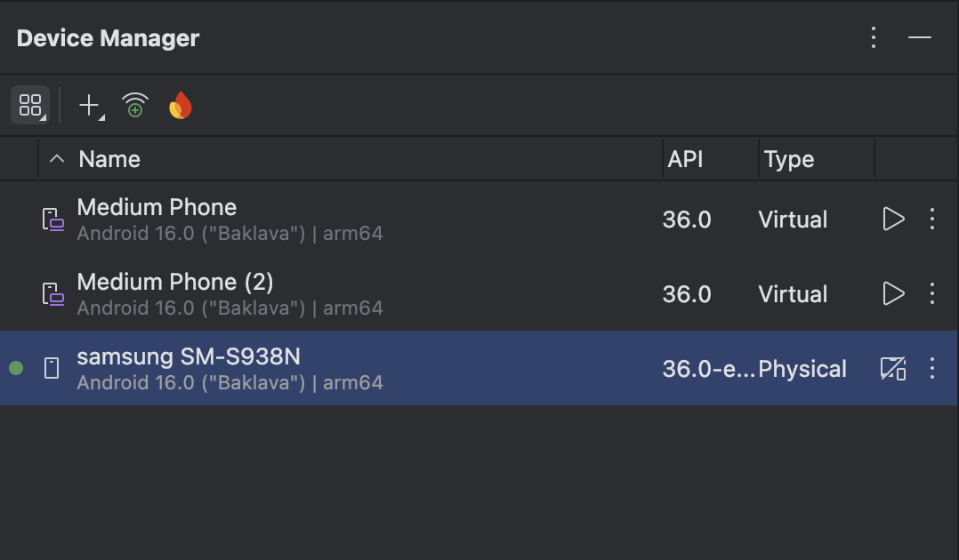The width and height of the screenshot is (959, 560).
Task: Pair a device using Wi-Fi icon
Action: click(135, 106)
